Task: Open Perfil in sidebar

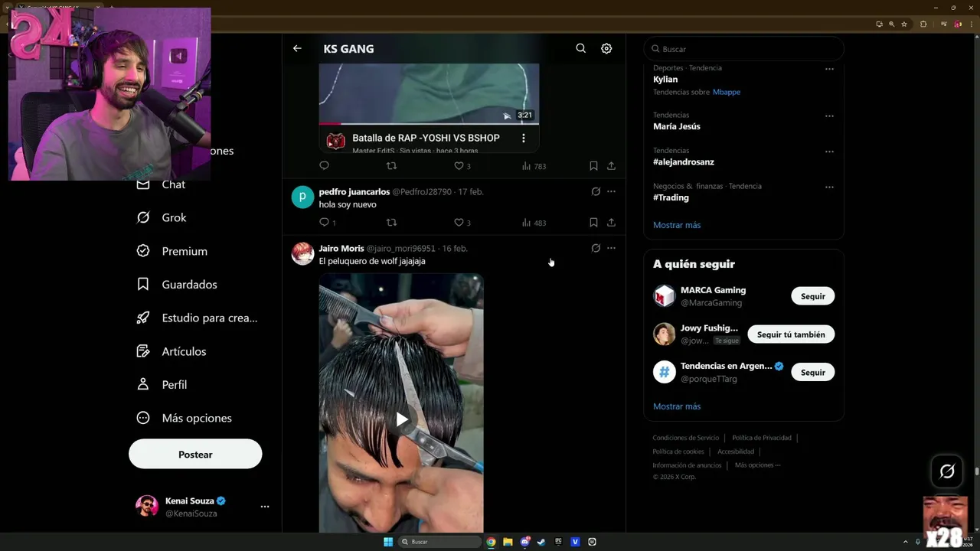Action: [162, 384]
